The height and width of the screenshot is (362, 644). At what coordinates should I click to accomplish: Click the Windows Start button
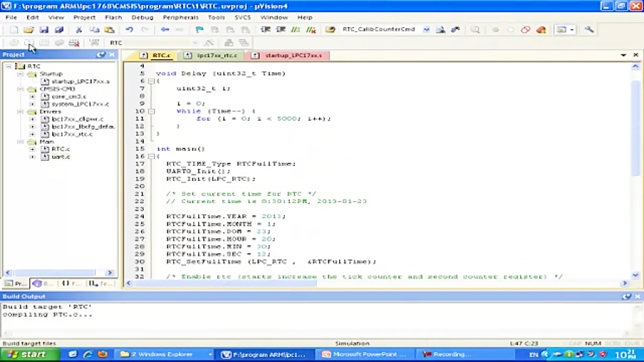point(27,354)
